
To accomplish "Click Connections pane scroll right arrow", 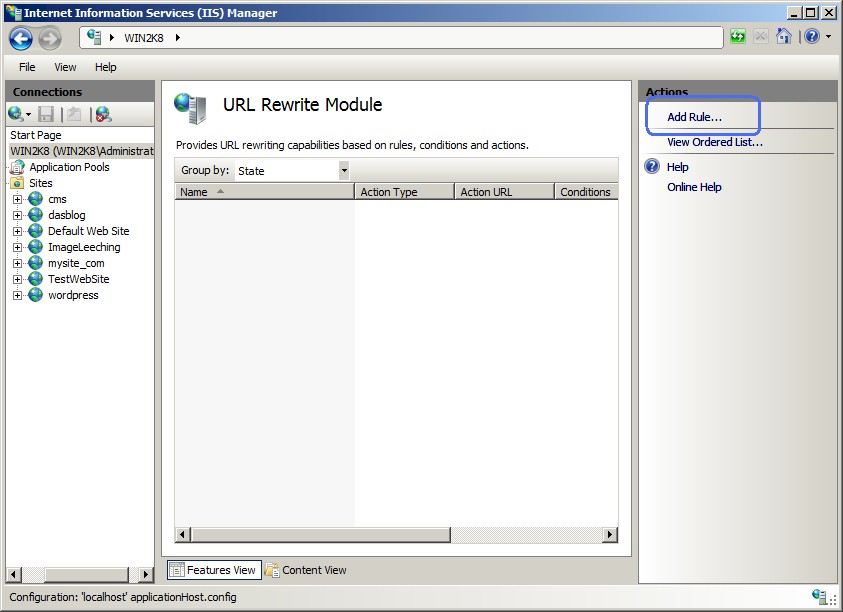I will click(x=145, y=574).
